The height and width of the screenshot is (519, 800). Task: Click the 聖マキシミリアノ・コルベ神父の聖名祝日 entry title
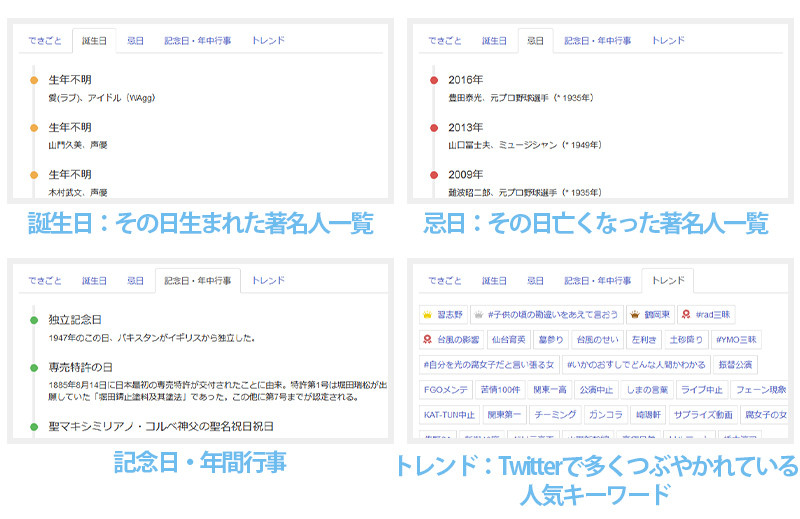click(160, 427)
